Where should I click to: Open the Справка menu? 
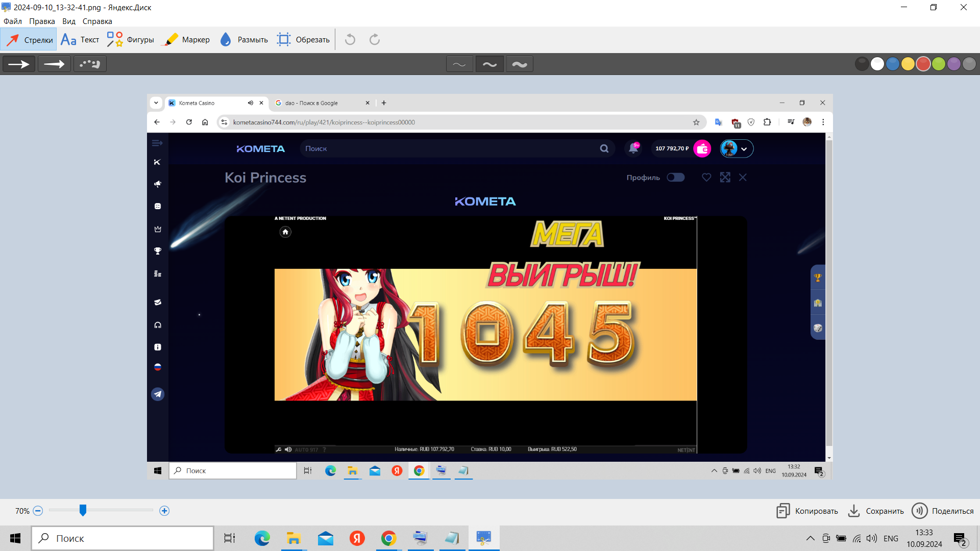tap(97, 21)
